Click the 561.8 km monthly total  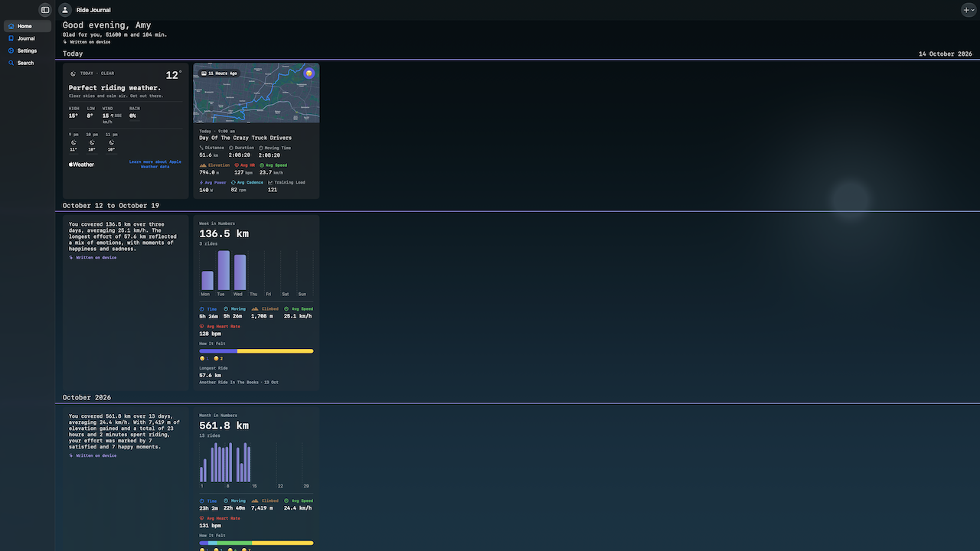click(x=224, y=425)
